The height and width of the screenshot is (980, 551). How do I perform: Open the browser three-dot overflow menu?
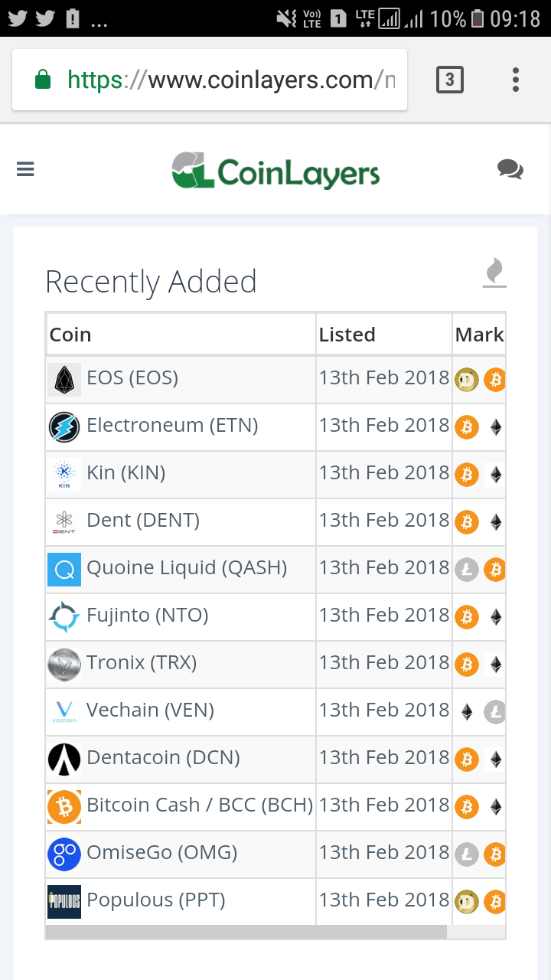(516, 80)
